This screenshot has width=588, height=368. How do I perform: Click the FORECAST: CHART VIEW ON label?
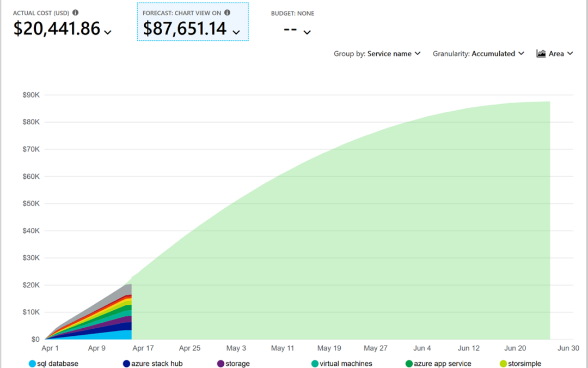click(x=182, y=13)
